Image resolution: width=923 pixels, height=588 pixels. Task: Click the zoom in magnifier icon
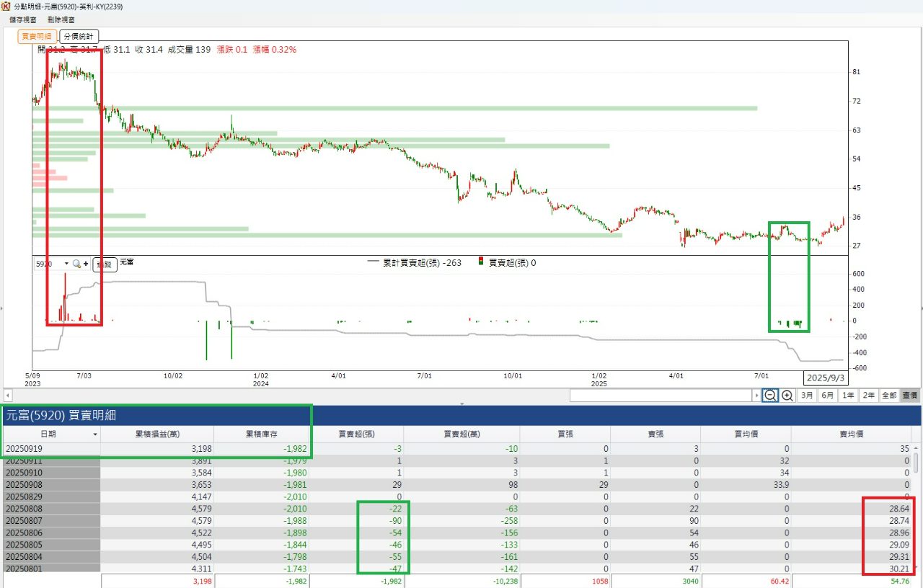click(787, 396)
